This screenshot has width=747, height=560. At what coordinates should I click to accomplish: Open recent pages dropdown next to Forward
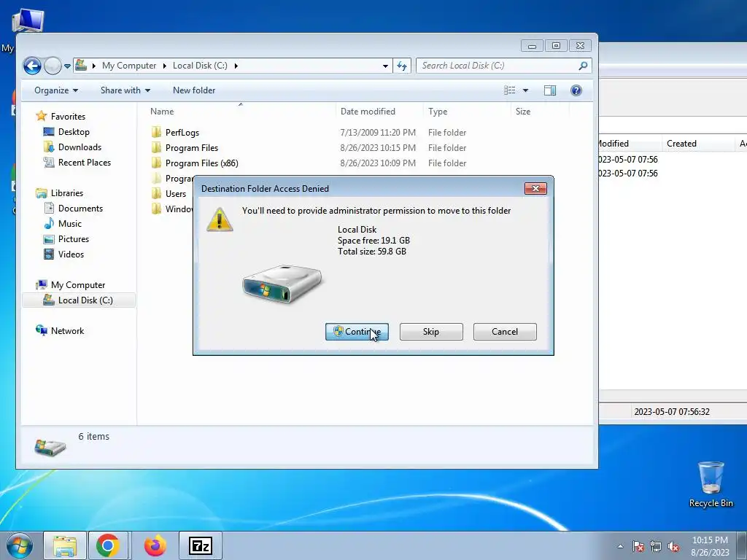(x=68, y=66)
